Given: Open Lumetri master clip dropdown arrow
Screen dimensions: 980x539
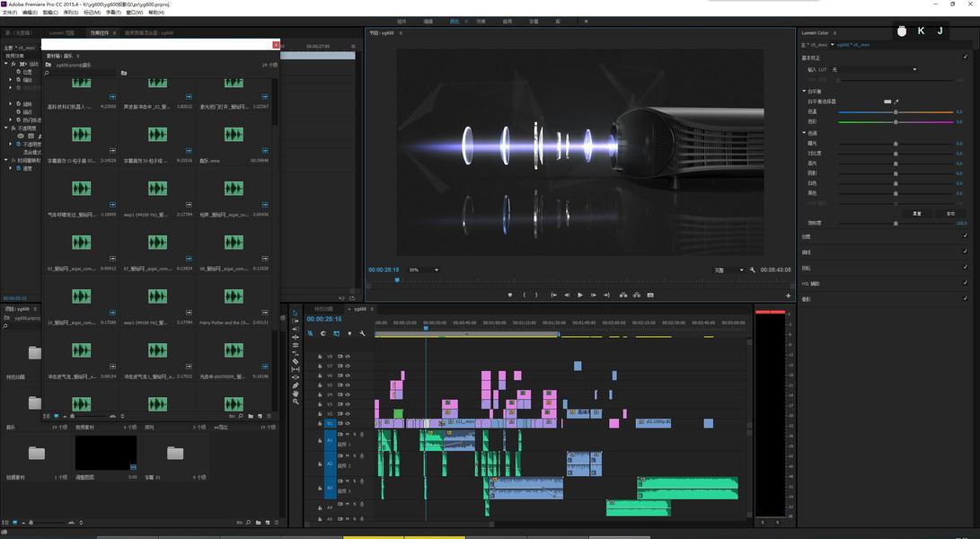Looking at the screenshot, I should 832,44.
